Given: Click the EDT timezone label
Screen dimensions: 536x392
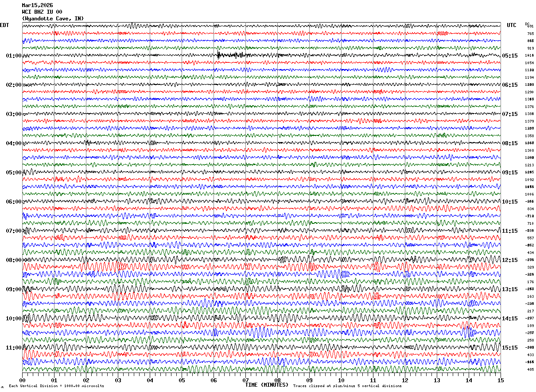Looking at the screenshot, I should [x=4, y=25].
